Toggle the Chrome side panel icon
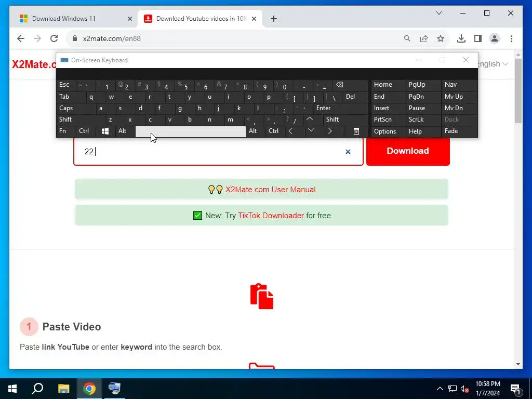The height and width of the screenshot is (399, 532). point(478,38)
